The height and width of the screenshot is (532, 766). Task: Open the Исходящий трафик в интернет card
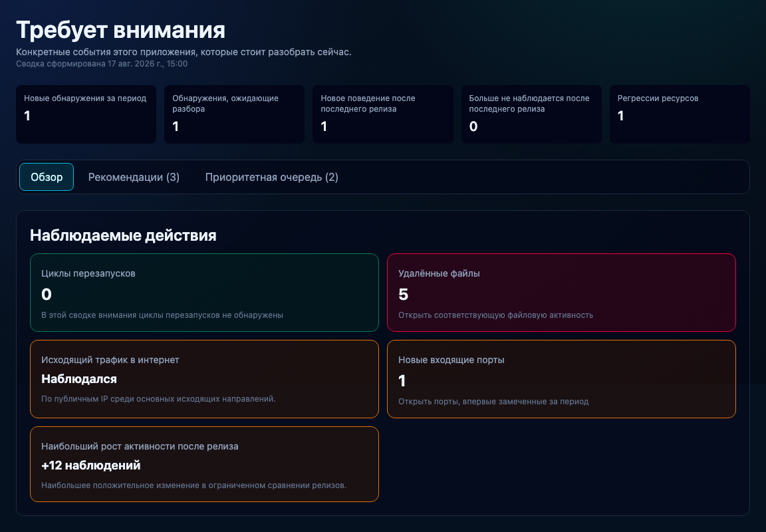click(x=204, y=379)
